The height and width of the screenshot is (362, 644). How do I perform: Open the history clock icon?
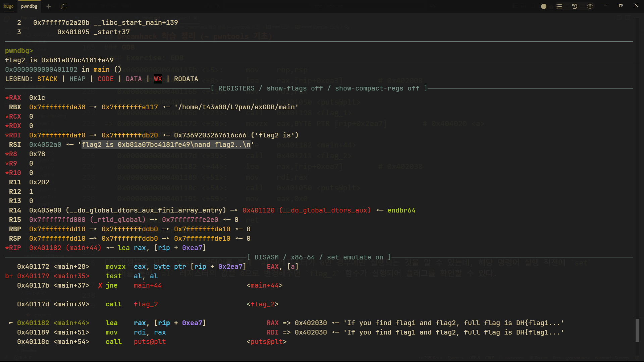point(575,6)
